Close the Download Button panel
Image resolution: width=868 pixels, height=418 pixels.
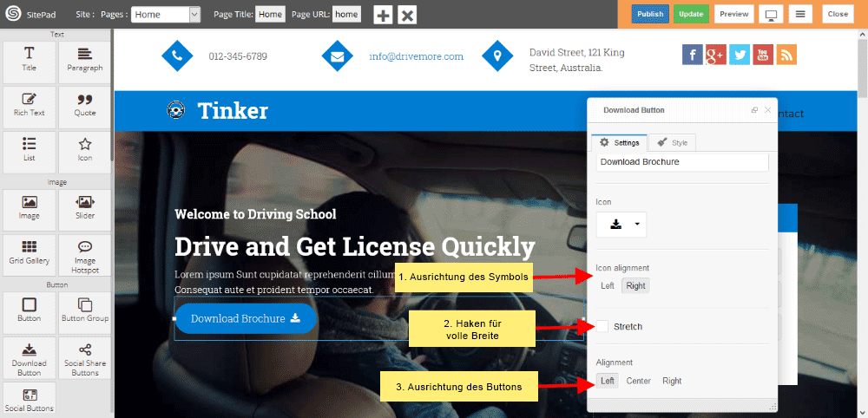tap(768, 110)
